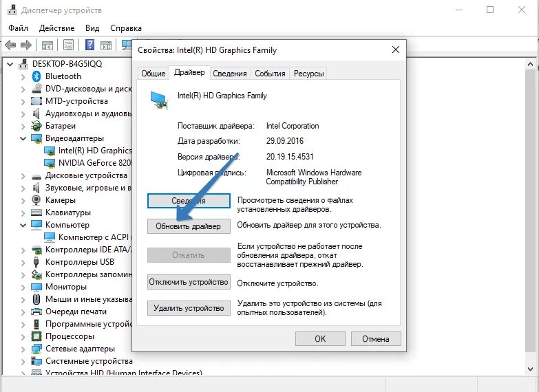Click the Клавиатуры keyboard icon

[x=36, y=213]
